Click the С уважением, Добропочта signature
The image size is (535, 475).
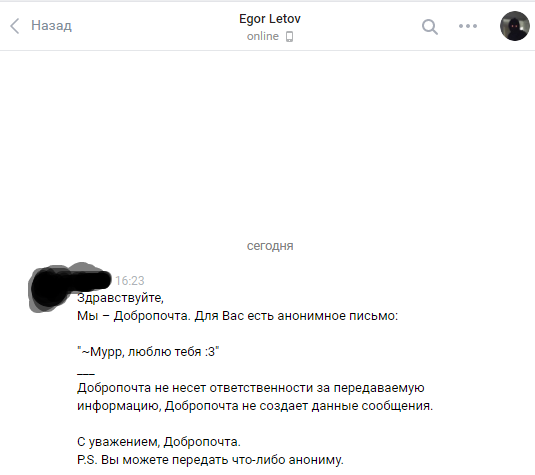click(x=159, y=442)
